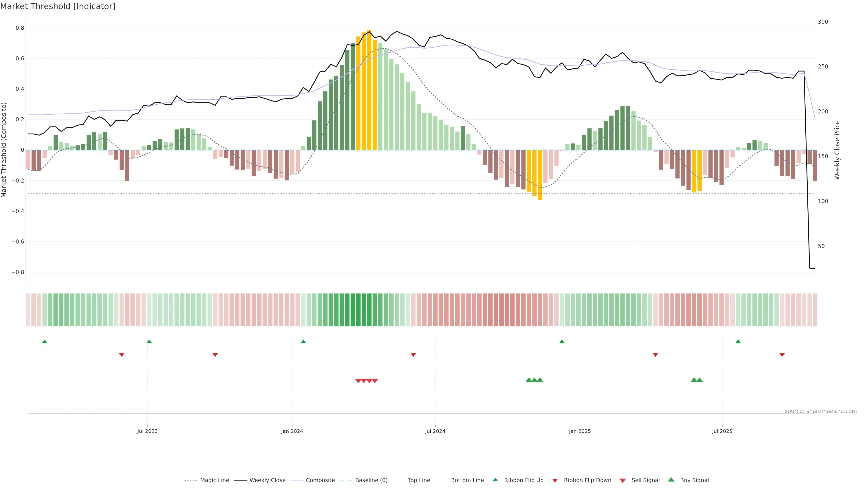Select ribbon flip-up triangle just after Jan 2024
Viewport: 868px width, 488px height.
(x=303, y=342)
